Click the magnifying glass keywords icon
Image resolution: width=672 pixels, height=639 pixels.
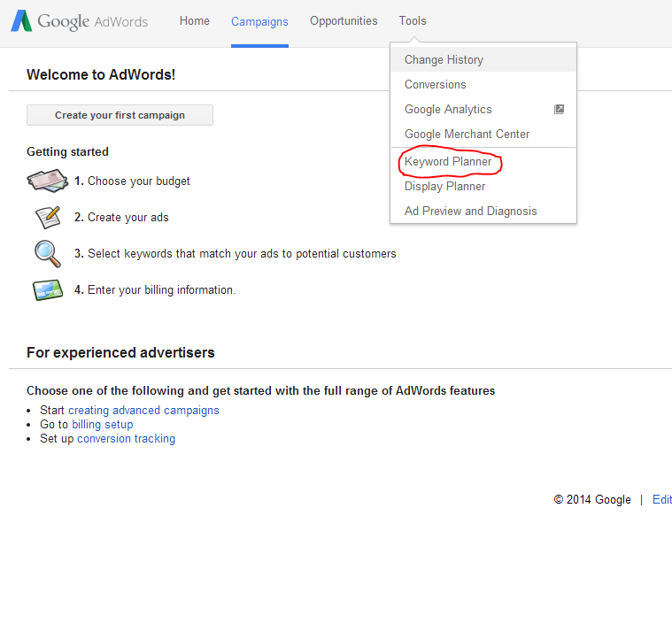click(47, 253)
